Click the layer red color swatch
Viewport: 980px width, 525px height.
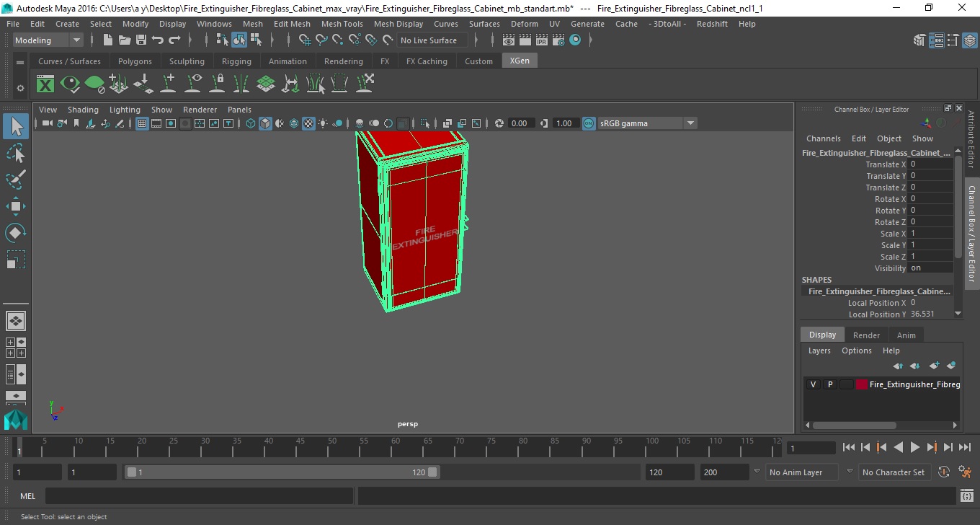click(x=862, y=384)
